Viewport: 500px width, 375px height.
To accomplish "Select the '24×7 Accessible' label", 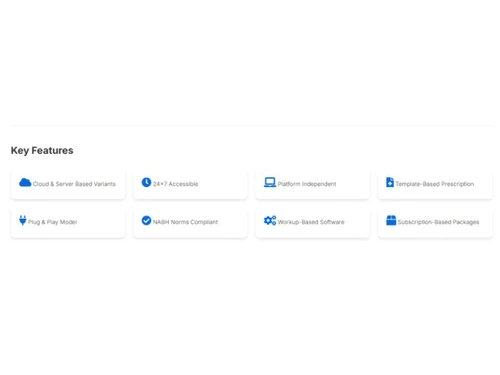I will [x=176, y=184].
